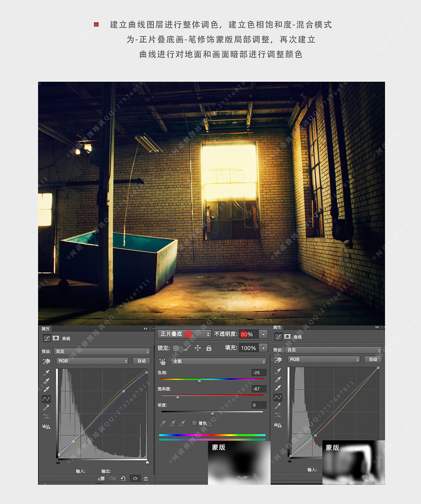This screenshot has height=504, width=421.
Task: Click the curves adjustment icon in left Properties panel
Action: 47,338
